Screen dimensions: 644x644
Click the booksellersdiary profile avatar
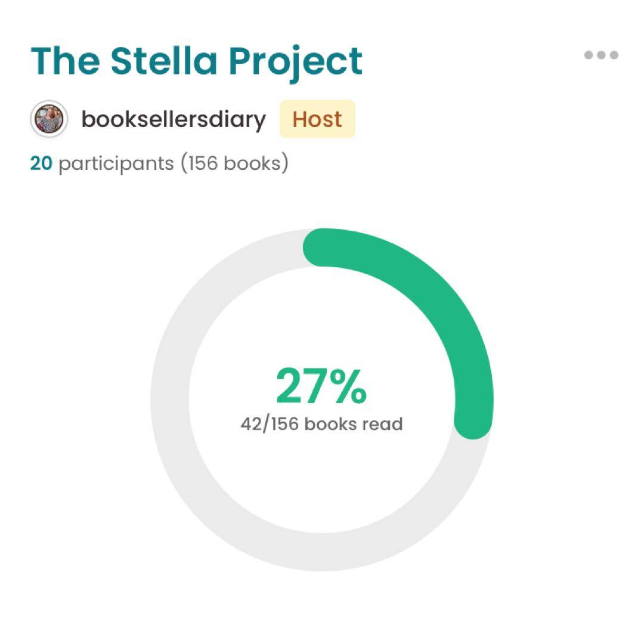coord(48,119)
